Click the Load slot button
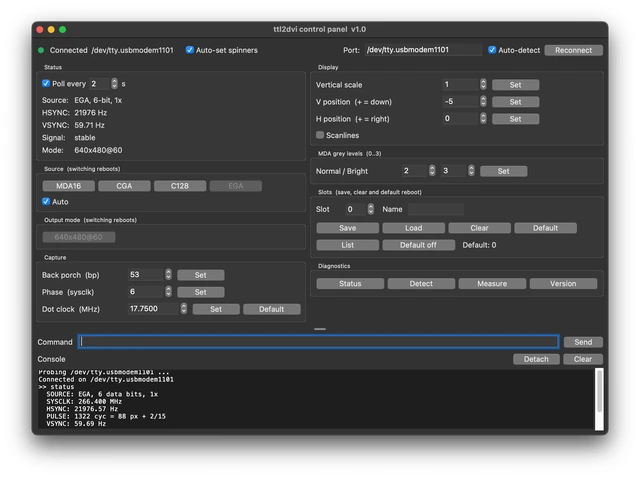This screenshot has height=477, width=640. [413, 228]
